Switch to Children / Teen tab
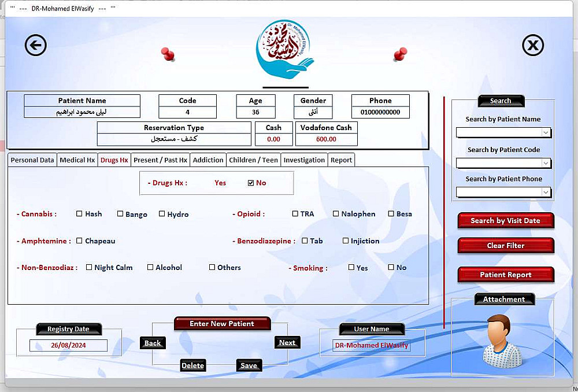The width and height of the screenshot is (578, 392). (x=253, y=160)
